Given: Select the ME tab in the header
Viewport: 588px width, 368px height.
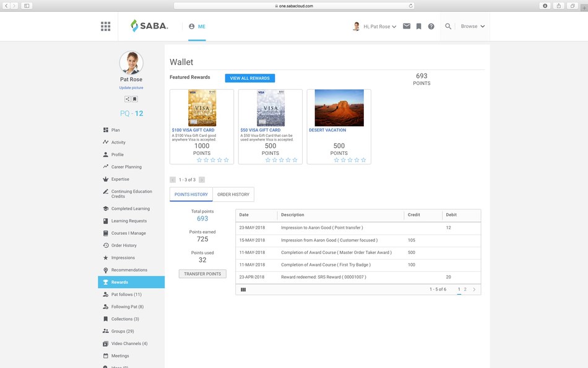Looking at the screenshot, I should (198, 26).
